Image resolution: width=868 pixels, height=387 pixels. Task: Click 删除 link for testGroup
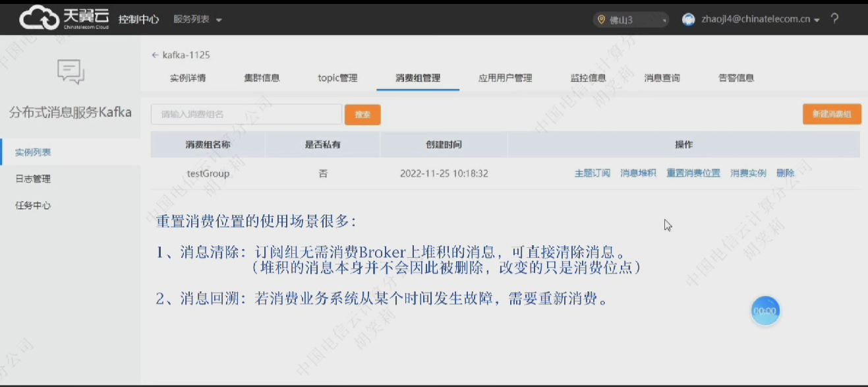[x=785, y=173]
